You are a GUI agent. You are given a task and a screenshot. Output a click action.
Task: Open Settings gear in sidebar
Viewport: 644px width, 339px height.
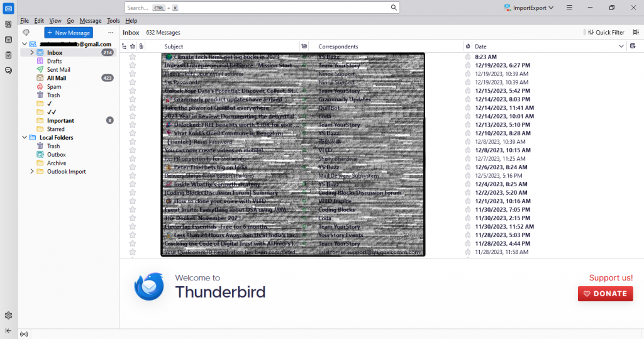[8, 316]
